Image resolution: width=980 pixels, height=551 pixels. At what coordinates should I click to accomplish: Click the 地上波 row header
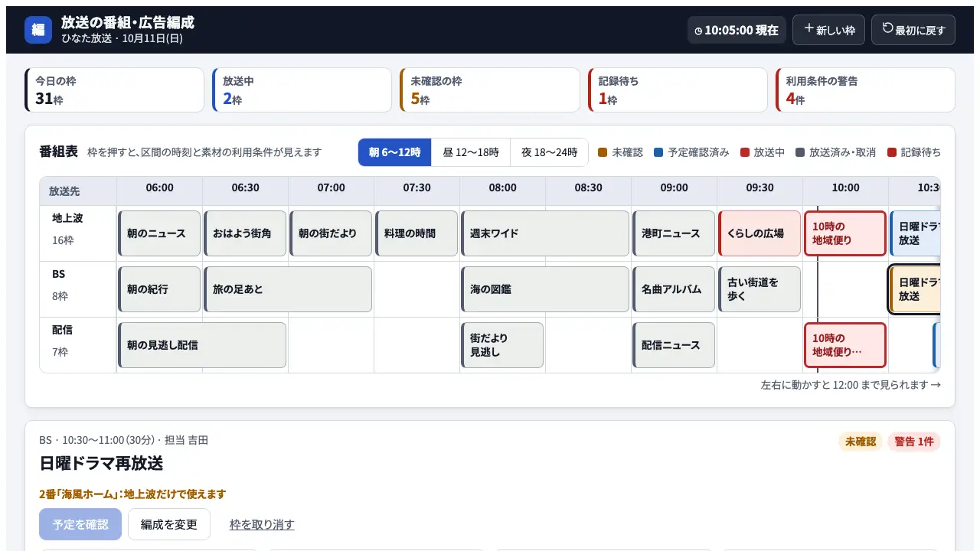(78, 233)
